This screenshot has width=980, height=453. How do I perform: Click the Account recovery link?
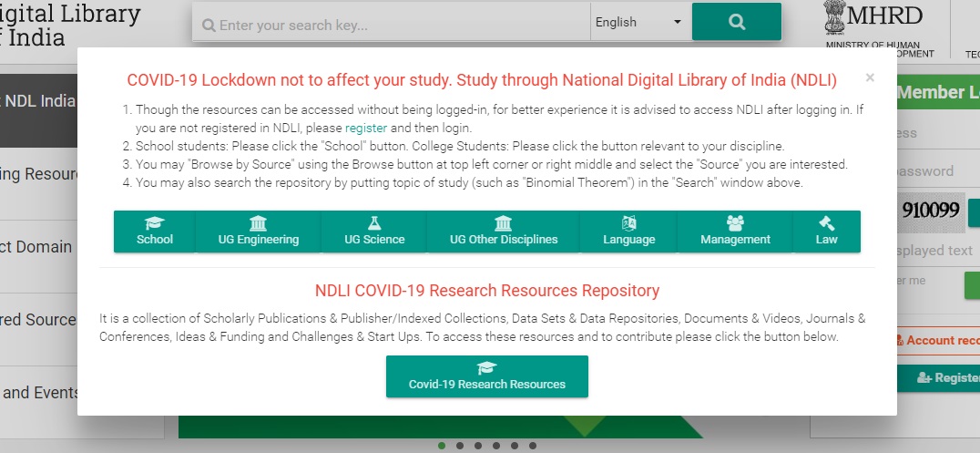pos(938,340)
